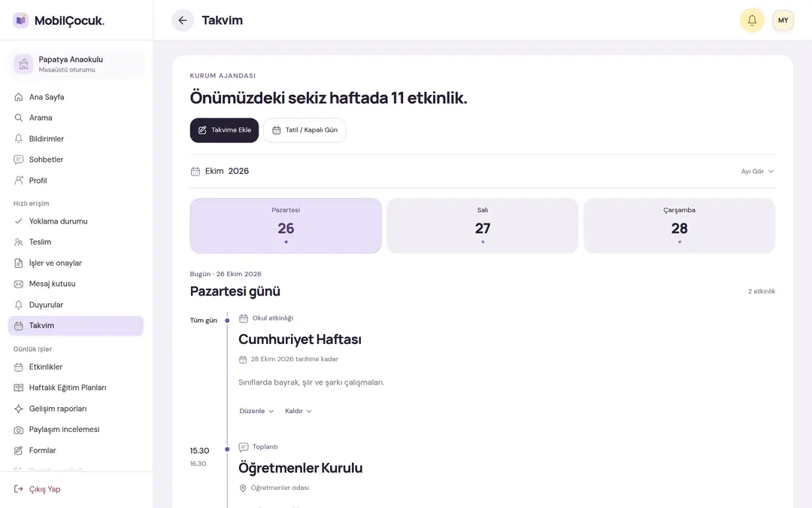Click the bell icon beside Duyurular
Viewport: 812px width, 508px height.
pos(19,305)
